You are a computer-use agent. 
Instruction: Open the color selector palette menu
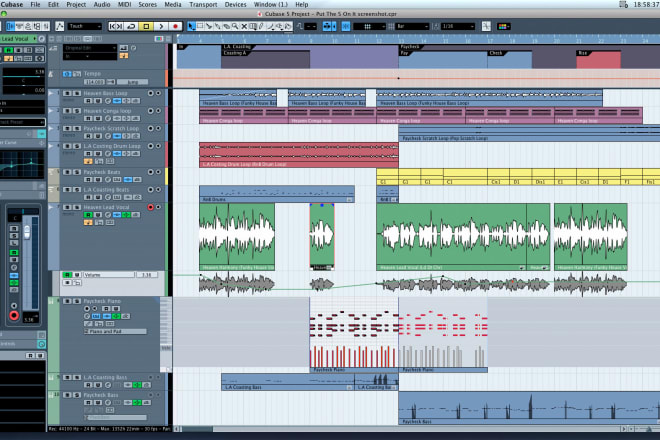503,27
